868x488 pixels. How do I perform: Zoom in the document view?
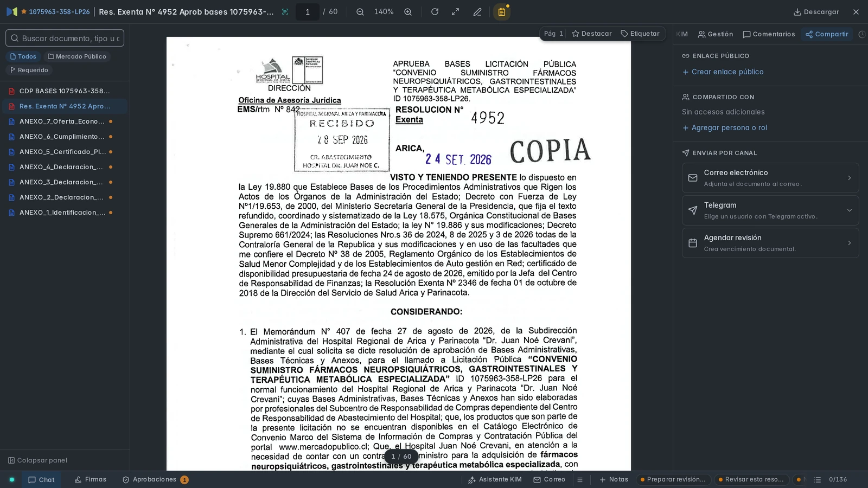click(408, 12)
